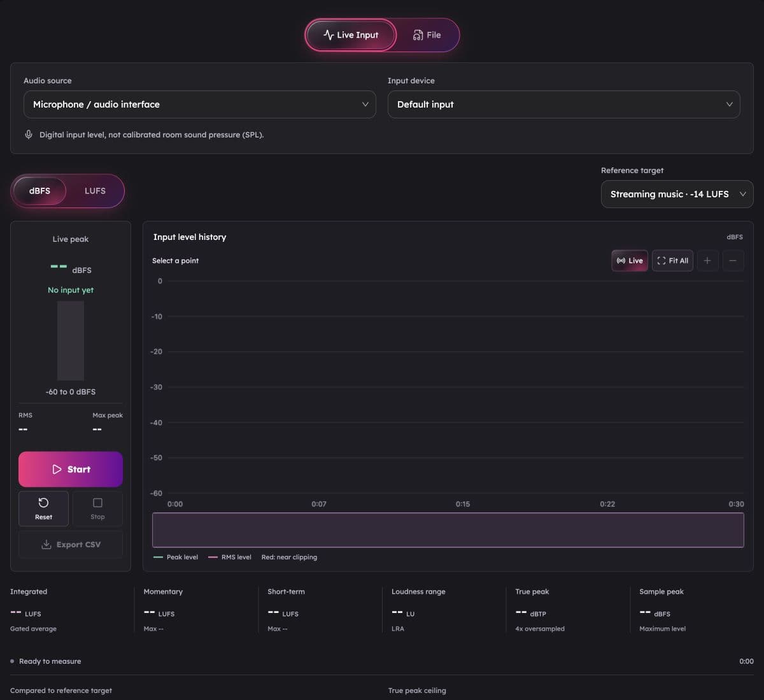Click the Integrated loudness reading
Screen dimensions: 764x700
pyautogui.click(x=25, y=613)
